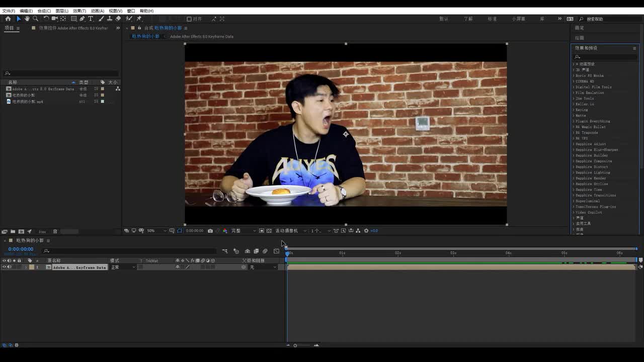Image resolution: width=644 pixels, height=362 pixels.
Task: Open the 动画(A) menu
Action: pyautogui.click(x=98, y=11)
